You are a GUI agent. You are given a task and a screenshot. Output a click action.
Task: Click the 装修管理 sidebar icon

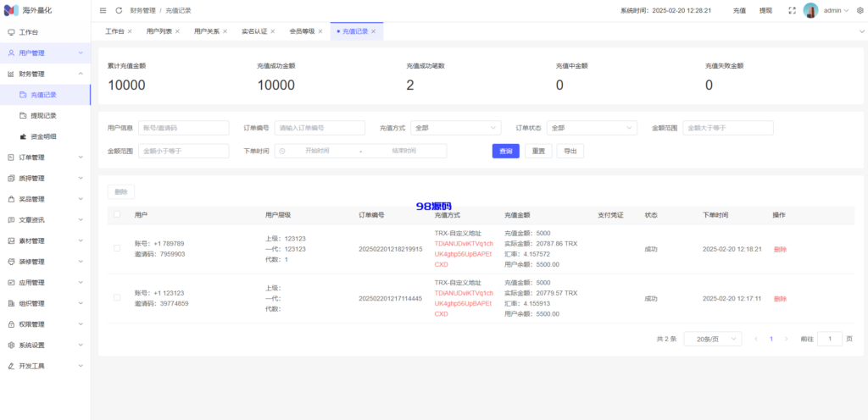[11, 262]
